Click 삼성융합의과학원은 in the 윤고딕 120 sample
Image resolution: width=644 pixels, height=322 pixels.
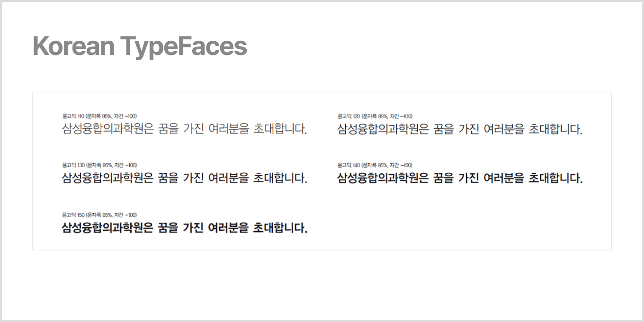coord(383,129)
